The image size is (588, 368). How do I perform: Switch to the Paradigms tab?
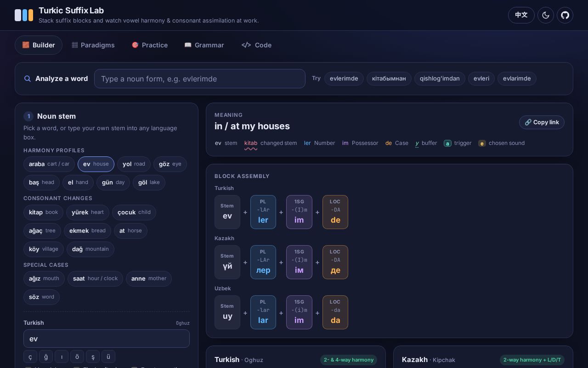click(x=93, y=45)
